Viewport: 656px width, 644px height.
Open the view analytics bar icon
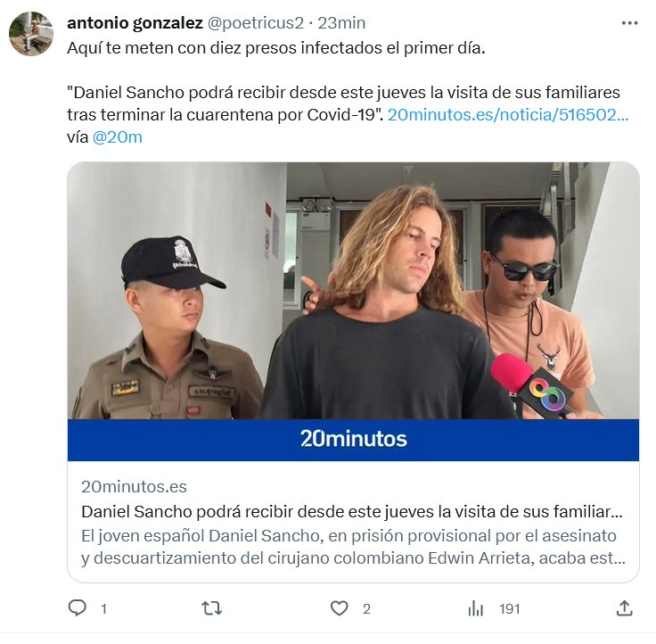(476, 608)
